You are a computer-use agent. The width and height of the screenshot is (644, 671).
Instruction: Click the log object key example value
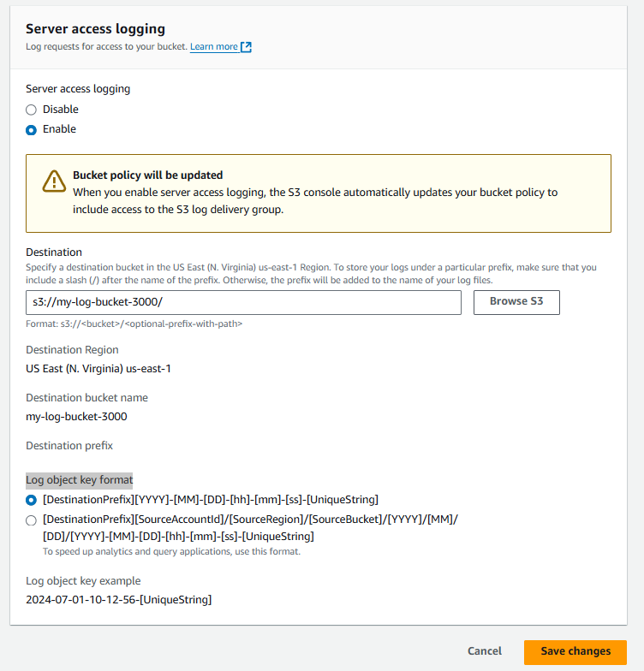pyautogui.click(x=118, y=600)
